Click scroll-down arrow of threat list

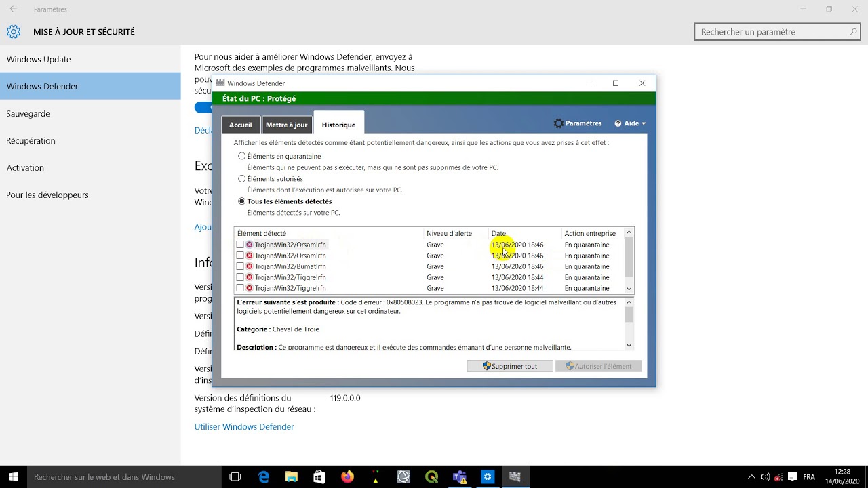[629, 289]
